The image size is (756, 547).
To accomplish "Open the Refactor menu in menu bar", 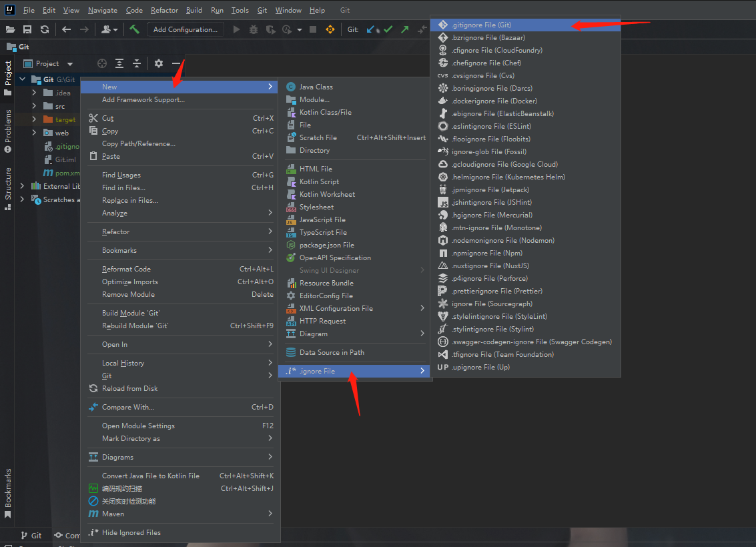I will pyautogui.click(x=164, y=10).
